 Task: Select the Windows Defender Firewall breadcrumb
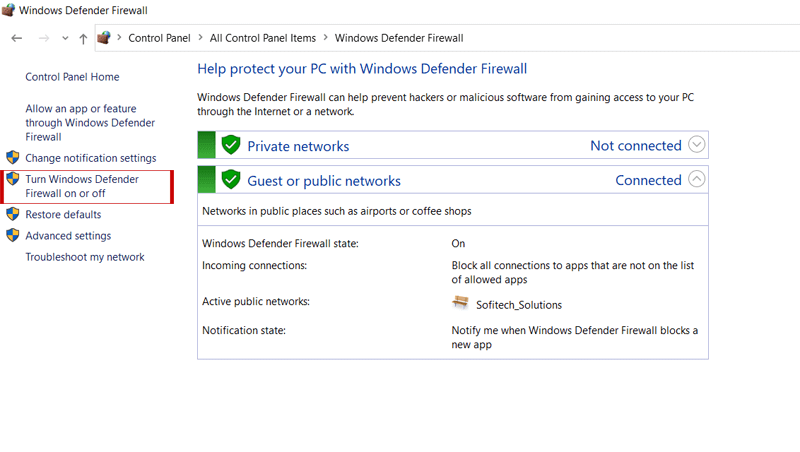click(x=399, y=38)
